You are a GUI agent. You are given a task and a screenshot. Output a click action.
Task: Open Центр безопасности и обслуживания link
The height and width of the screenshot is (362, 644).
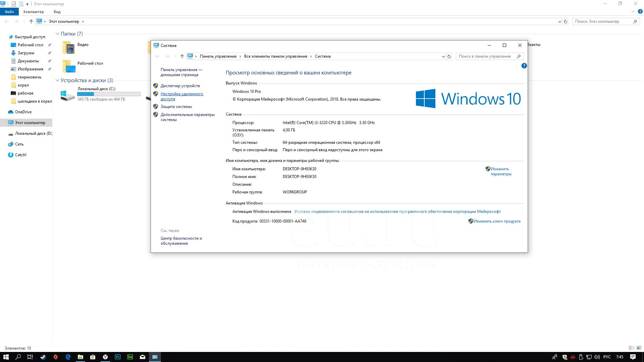pyautogui.click(x=181, y=241)
